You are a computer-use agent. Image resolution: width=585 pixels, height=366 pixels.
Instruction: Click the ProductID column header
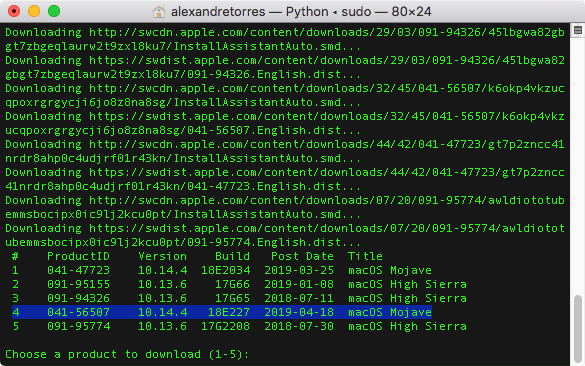tap(78, 256)
